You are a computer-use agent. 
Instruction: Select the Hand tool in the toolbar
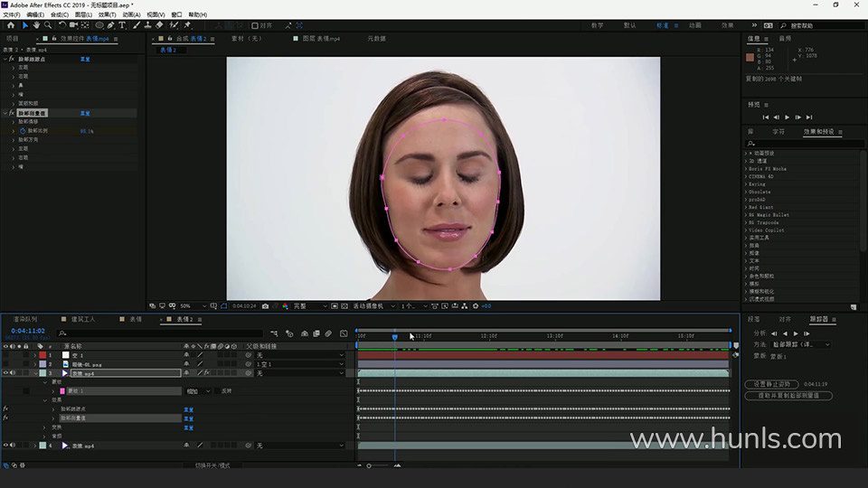pyautogui.click(x=36, y=25)
